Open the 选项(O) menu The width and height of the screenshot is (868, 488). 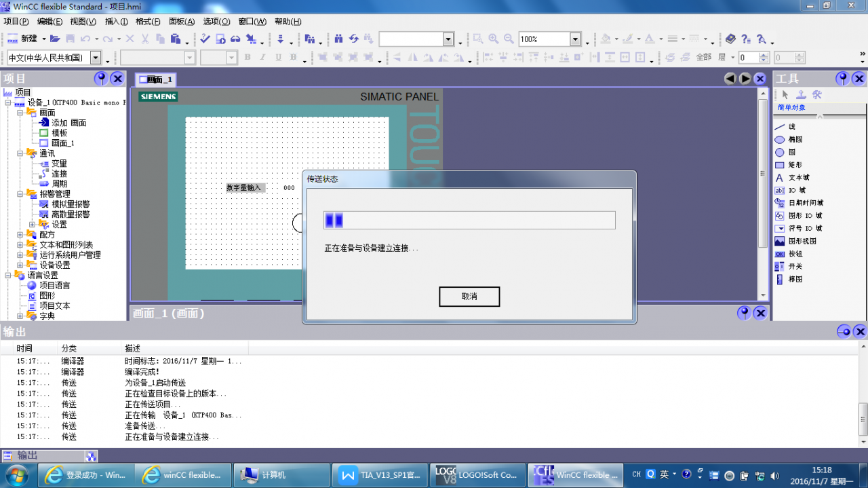point(217,22)
